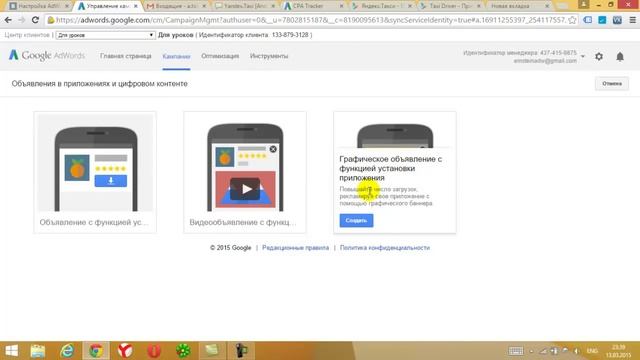Switch to 'Новая вкладка' browser tab
The image size is (640, 360).
point(519,6)
